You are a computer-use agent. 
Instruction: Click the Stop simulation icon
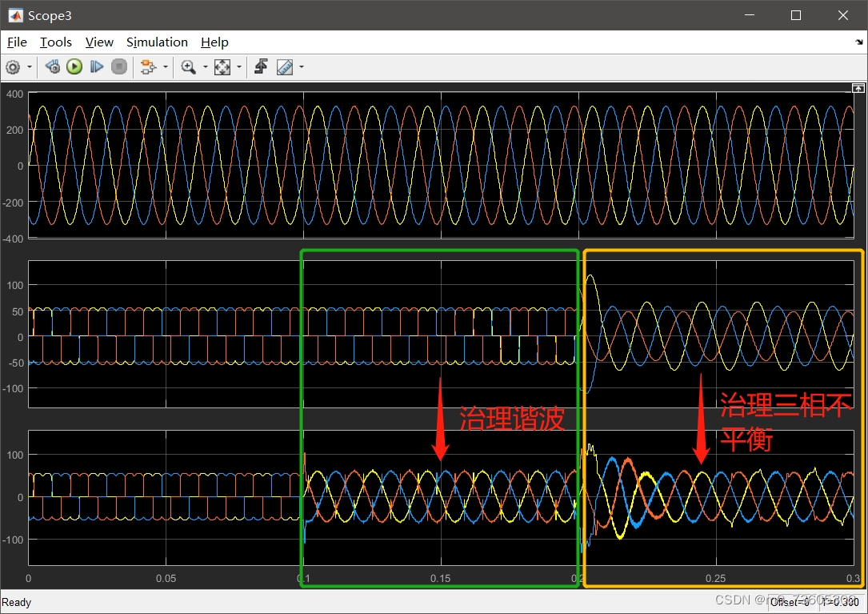point(119,66)
